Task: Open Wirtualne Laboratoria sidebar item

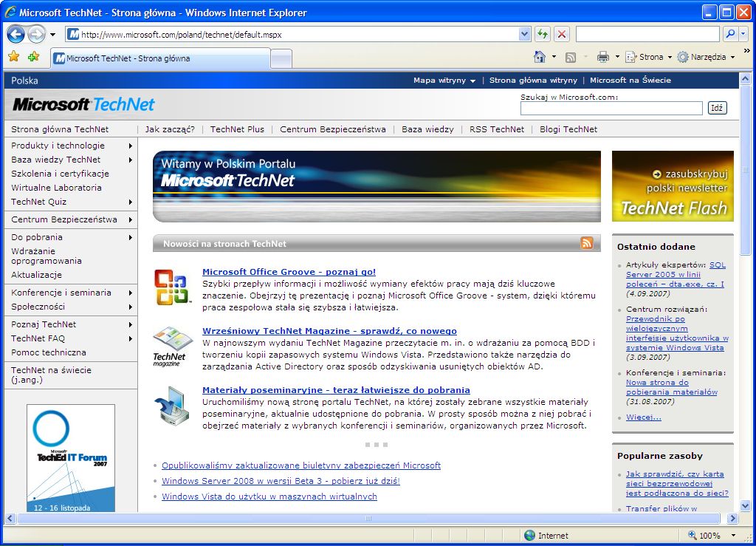Action: pyautogui.click(x=56, y=188)
